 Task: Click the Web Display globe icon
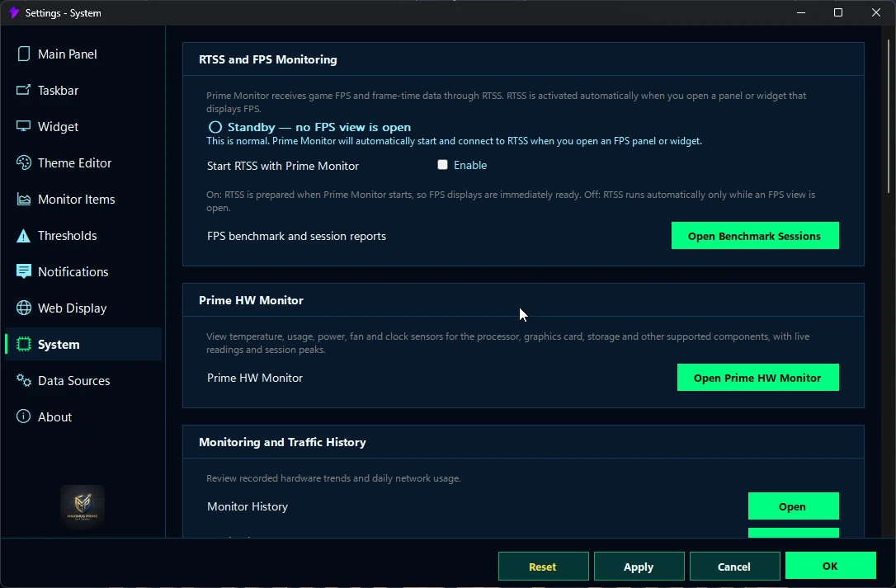[23, 308]
